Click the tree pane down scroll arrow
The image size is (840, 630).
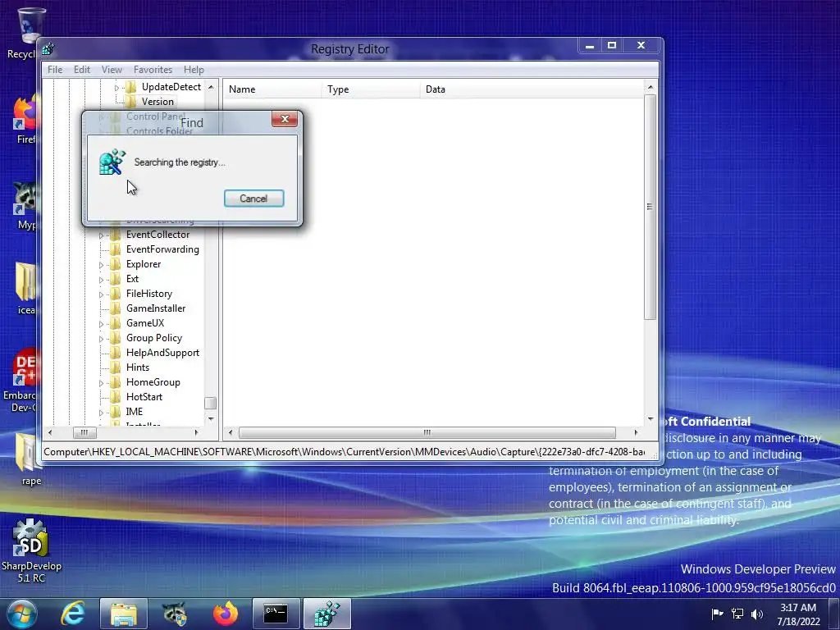click(211, 418)
